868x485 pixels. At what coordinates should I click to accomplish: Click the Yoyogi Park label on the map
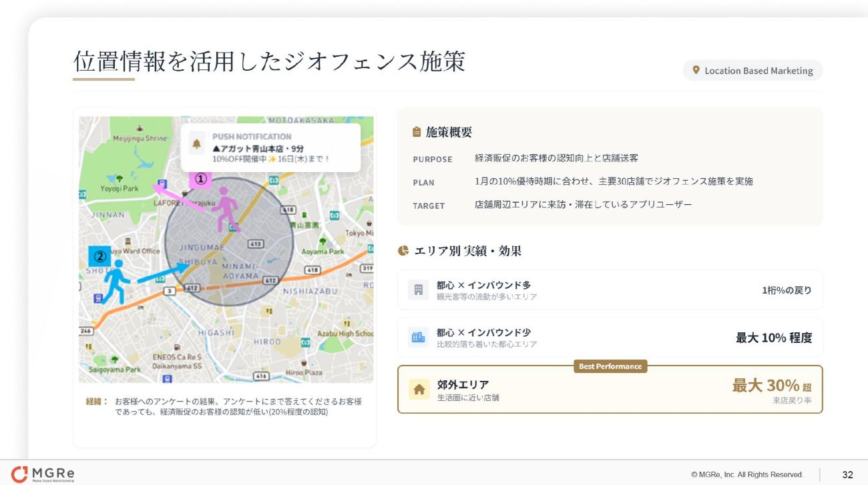pos(118,189)
